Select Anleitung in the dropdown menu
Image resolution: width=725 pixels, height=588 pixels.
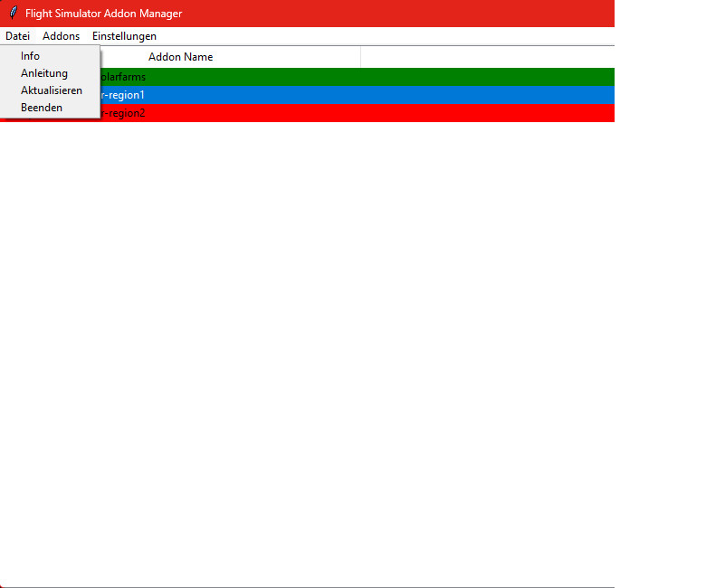click(x=44, y=73)
